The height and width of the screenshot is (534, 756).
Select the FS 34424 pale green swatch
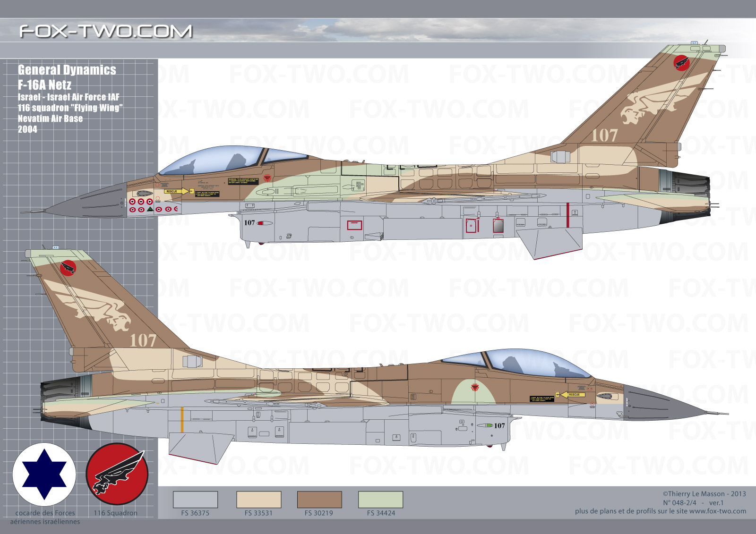pyautogui.click(x=381, y=500)
